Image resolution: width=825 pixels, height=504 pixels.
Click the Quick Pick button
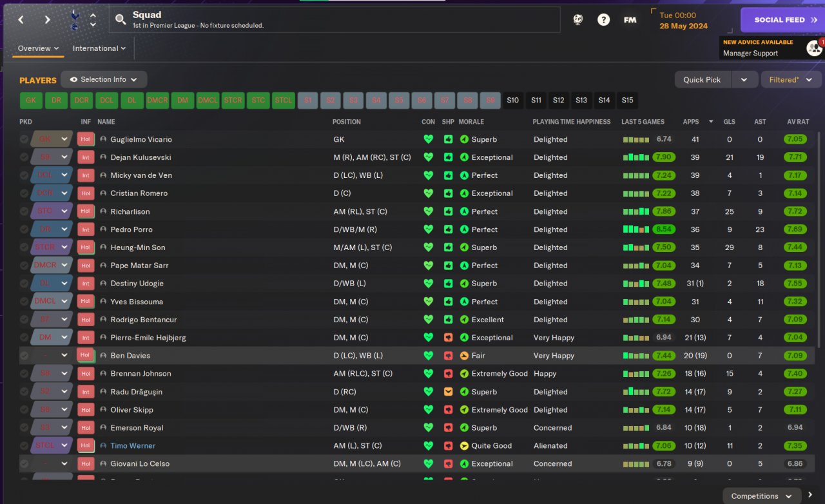[x=703, y=80]
